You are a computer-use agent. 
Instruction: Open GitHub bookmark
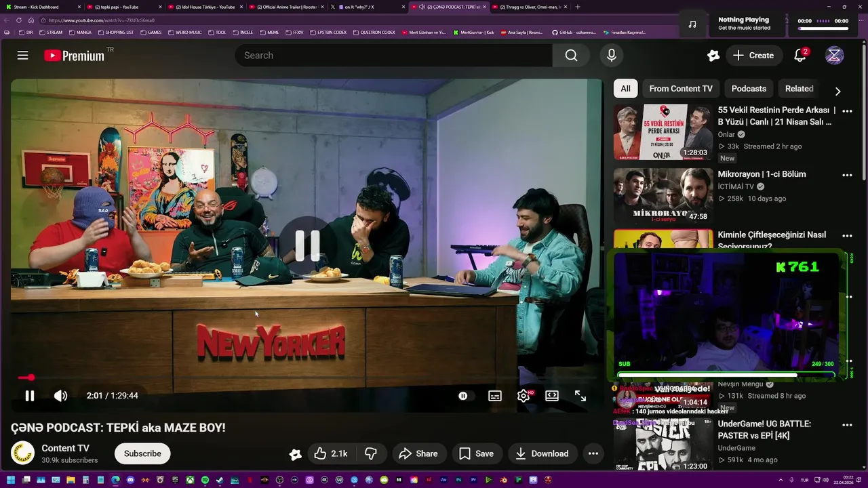click(x=574, y=33)
